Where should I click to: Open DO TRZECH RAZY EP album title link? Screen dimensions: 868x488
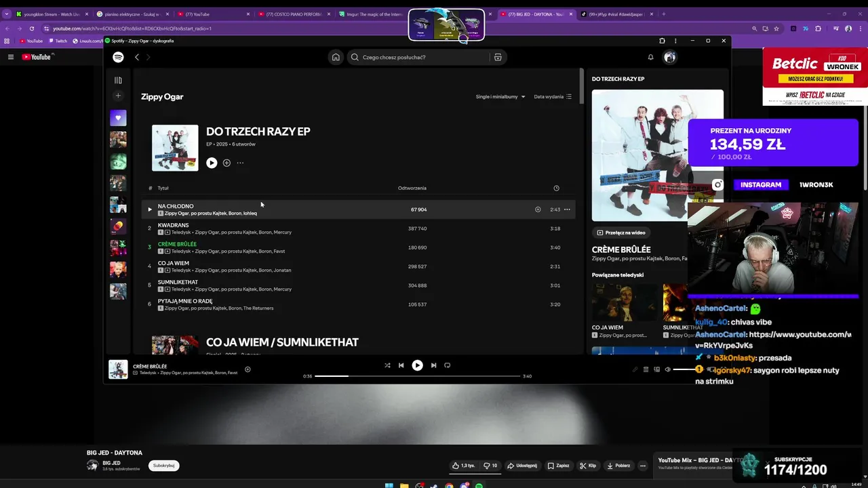coord(258,131)
